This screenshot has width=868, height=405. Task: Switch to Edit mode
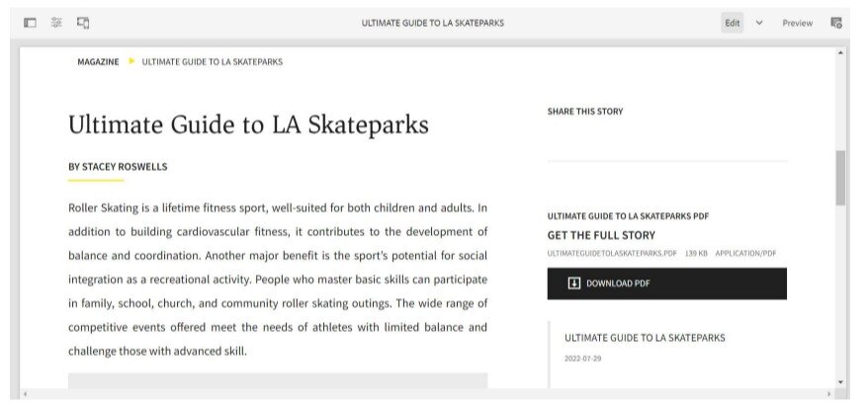click(x=732, y=23)
